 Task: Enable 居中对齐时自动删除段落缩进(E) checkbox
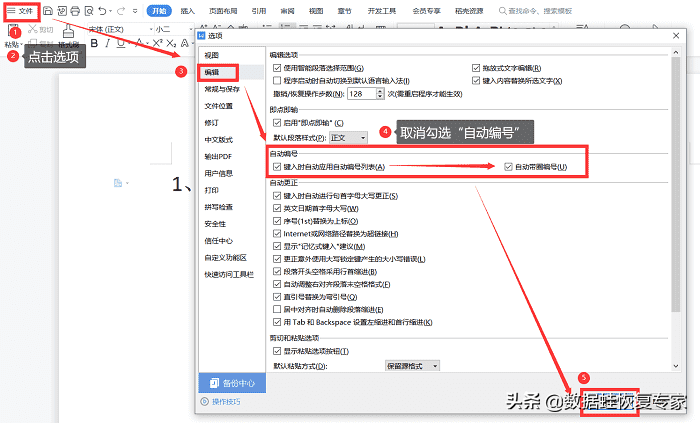click(x=277, y=309)
